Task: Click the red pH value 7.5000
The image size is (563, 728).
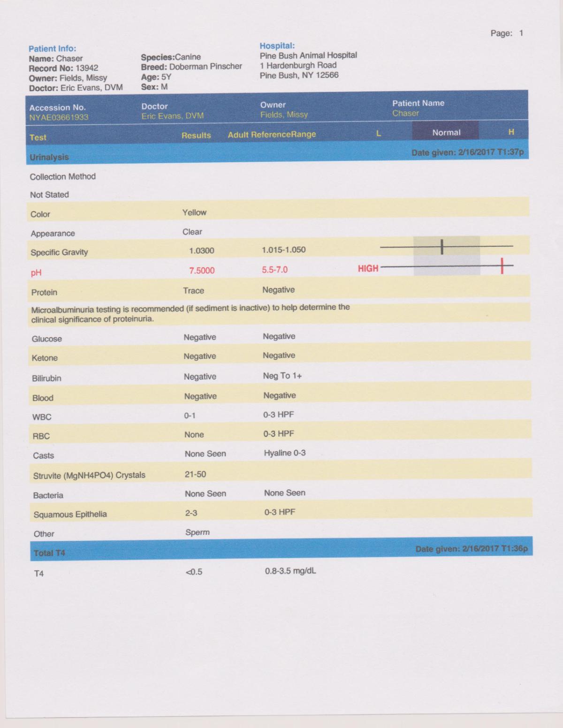Action: (202, 271)
